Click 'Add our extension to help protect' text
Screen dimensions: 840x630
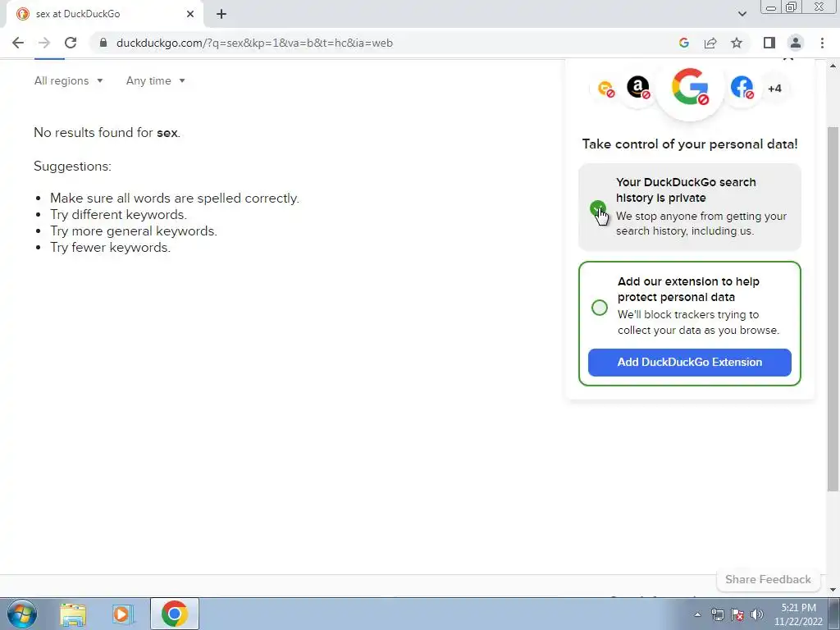[688, 290]
